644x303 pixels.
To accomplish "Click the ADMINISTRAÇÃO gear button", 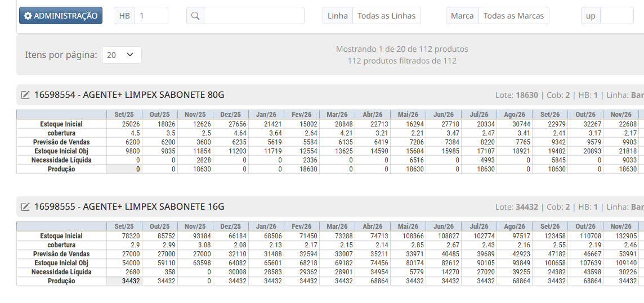I will pos(61,16).
